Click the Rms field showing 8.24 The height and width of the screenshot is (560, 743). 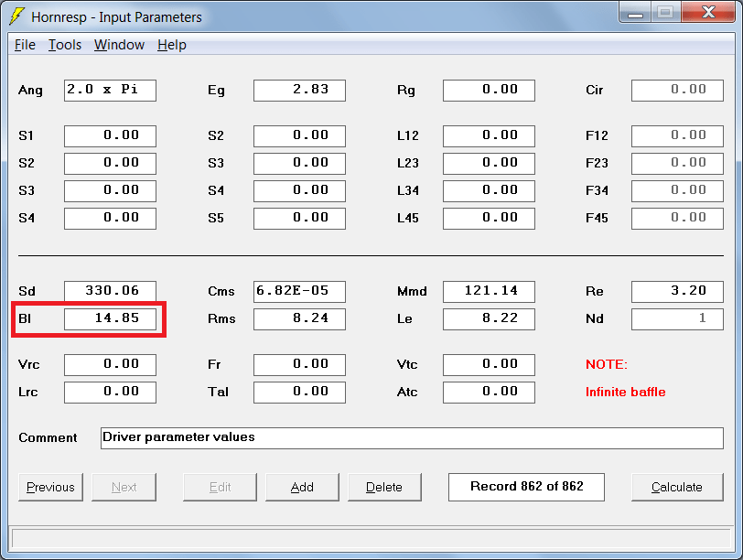click(299, 318)
